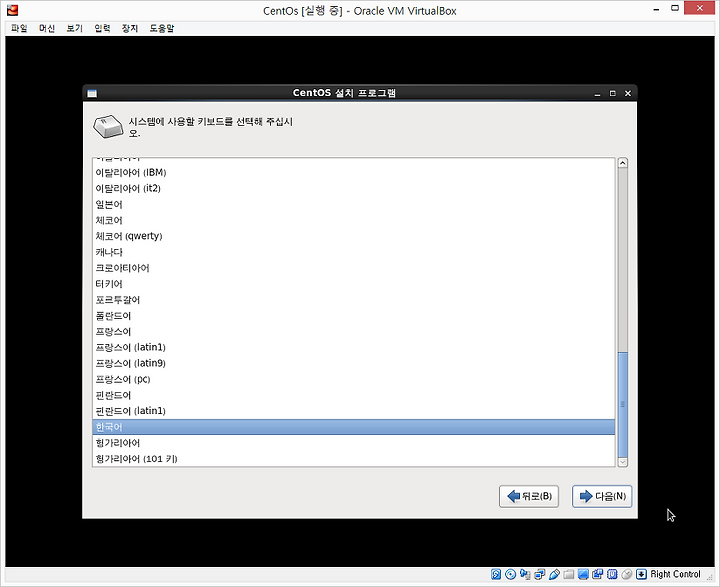Click the Right Control host key label
The image size is (720, 587).
click(675, 574)
